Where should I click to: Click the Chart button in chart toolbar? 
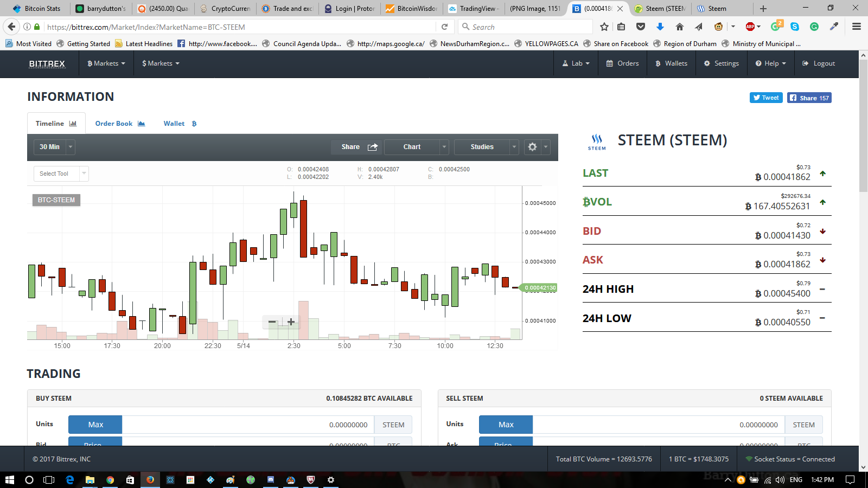point(412,147)
